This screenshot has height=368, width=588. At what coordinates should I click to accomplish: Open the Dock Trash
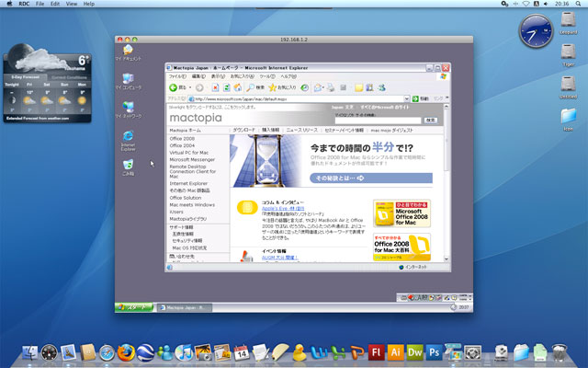[560, 353]
